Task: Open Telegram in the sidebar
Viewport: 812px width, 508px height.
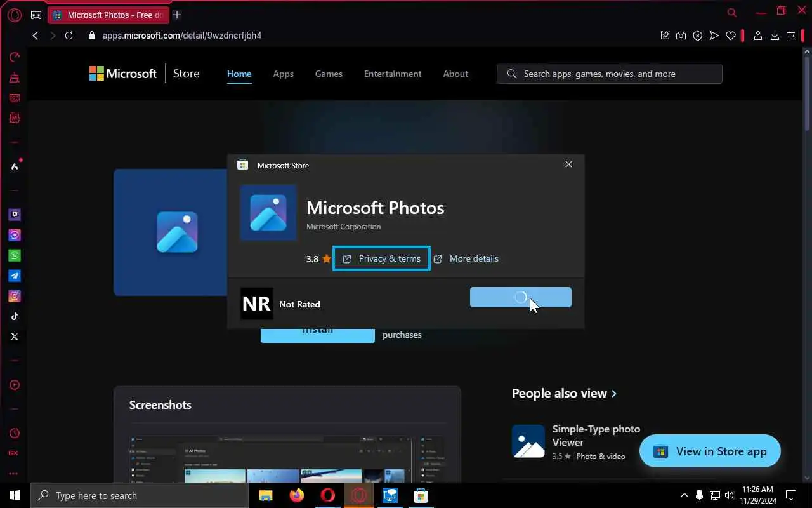Action: click(x=14, y=276)
